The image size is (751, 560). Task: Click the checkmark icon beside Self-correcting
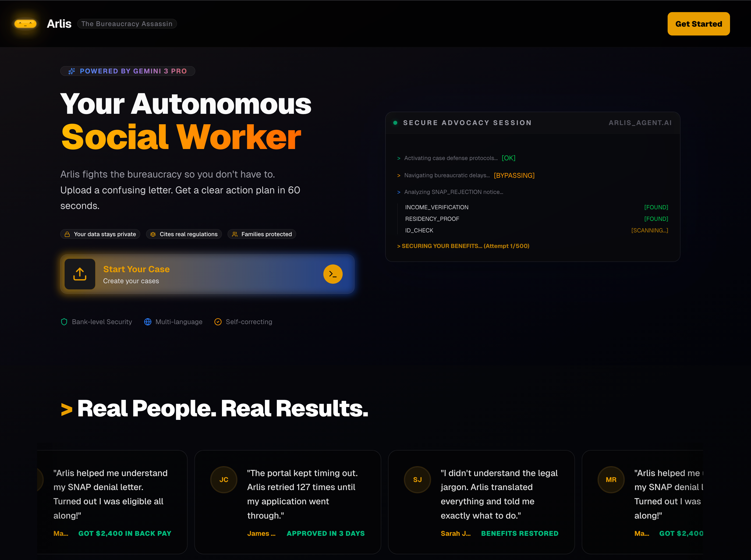[x=218, y=322]
